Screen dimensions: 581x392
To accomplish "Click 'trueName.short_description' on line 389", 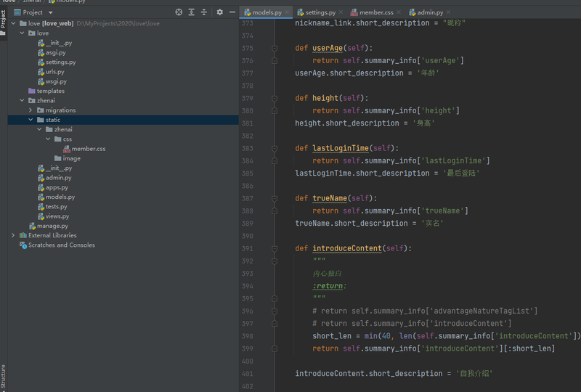I will coord(352,224).
